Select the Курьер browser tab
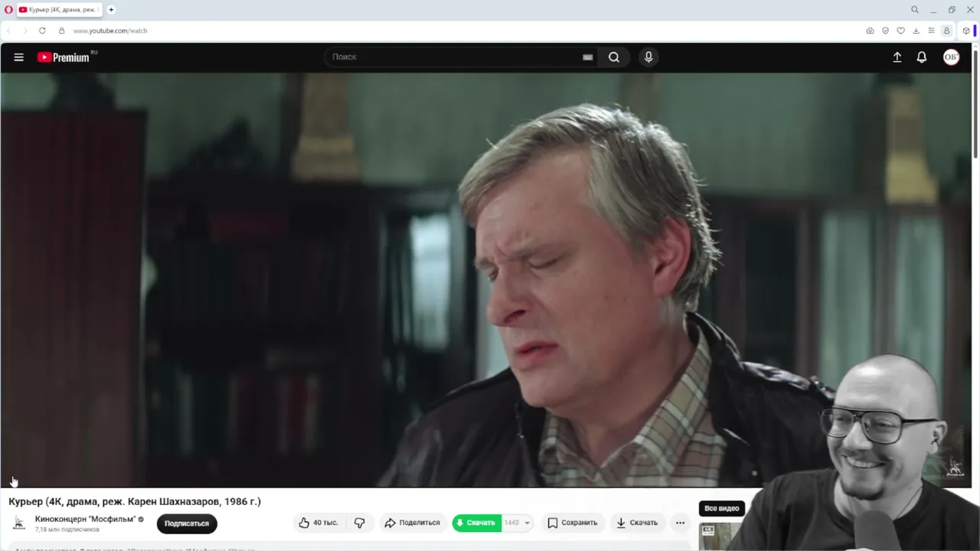This screenshot has width=980, height=551. point(60,10)
